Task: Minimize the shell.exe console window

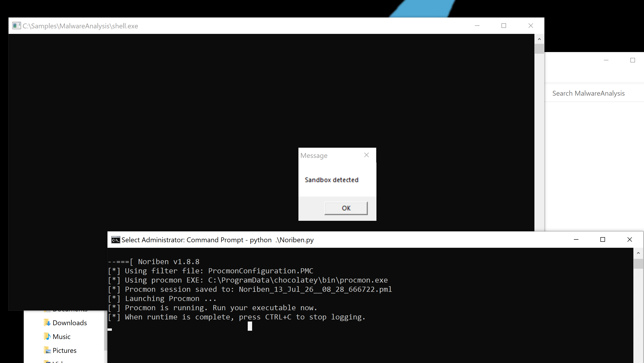Action: pos(477,26)
